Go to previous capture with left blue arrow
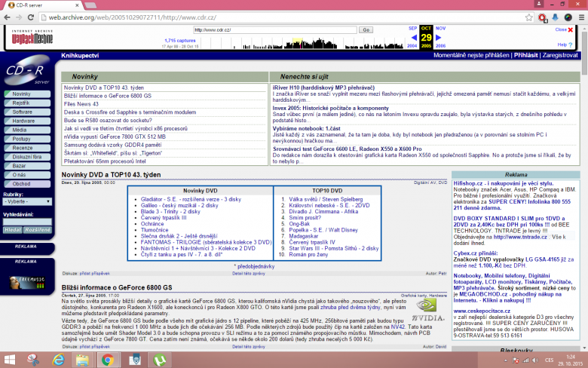The image size is (588, 368). coord(414,38)
